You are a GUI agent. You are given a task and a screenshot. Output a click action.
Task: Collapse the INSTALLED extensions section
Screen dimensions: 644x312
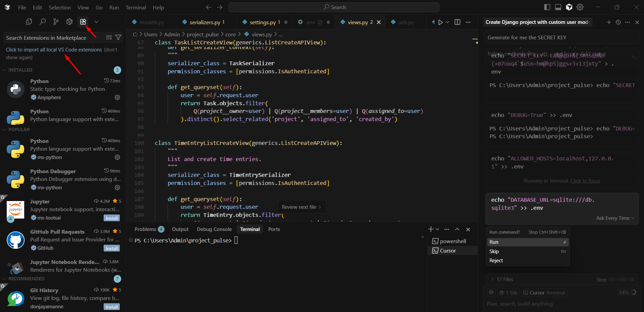pos(20,70)
